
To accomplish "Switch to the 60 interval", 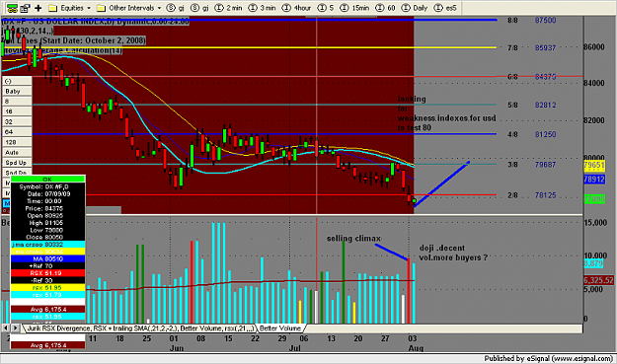I will [x=385, y=8].
